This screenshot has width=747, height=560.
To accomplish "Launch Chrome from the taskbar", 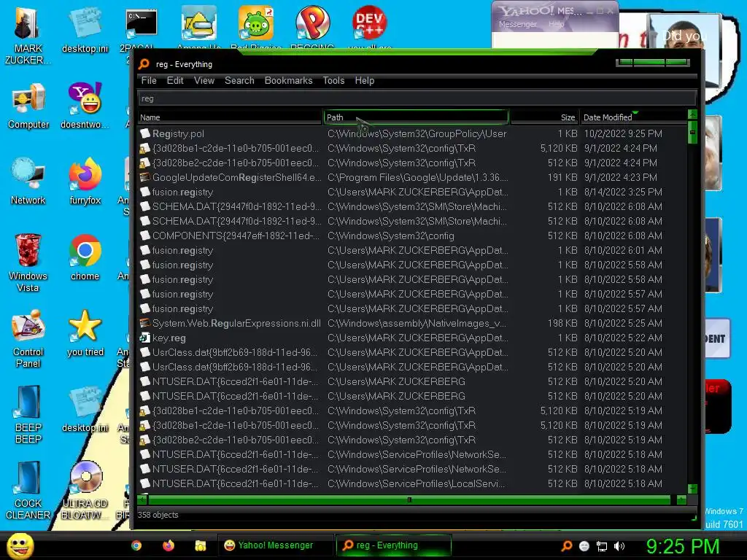I will pyautogui.click(x=136, y=545).
